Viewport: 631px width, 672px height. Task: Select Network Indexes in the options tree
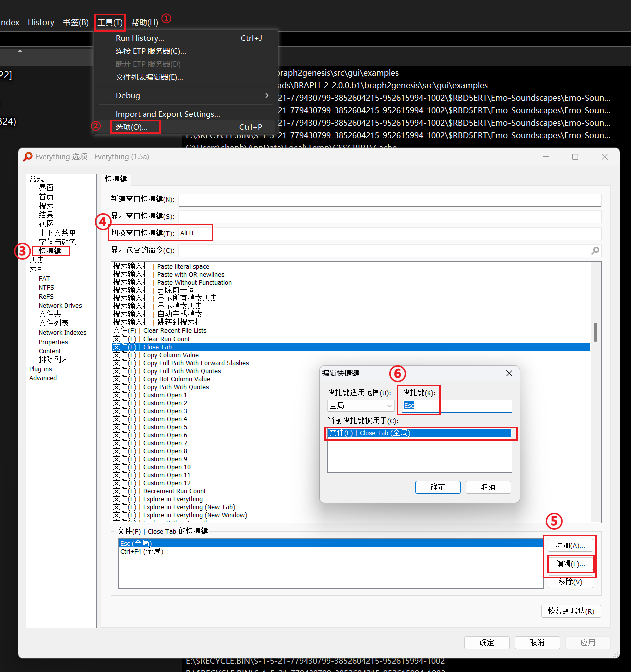pos(63,333)
